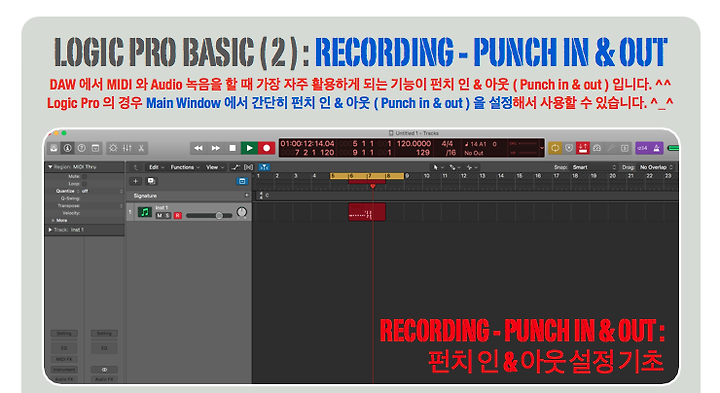Solo Inst 1 track with S
The image size is (720, 393).
tap(168, 215)
